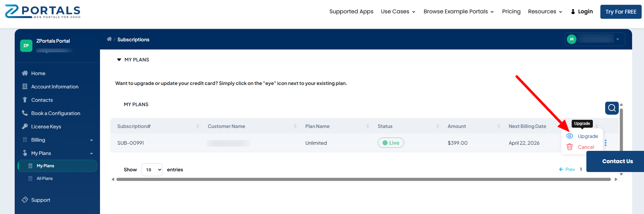Open the Use Cases navigation dropdown
This screenshot has width=644, height=214.
click(x=398, y=12)
